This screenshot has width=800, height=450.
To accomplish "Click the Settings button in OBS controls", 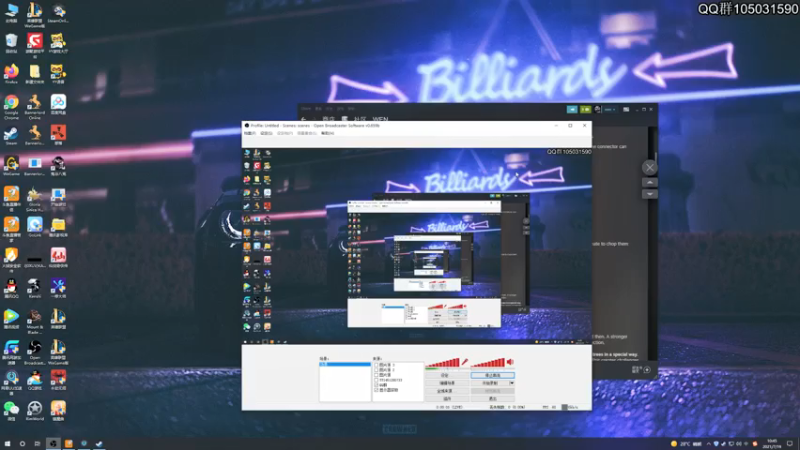I will (446, 376).
